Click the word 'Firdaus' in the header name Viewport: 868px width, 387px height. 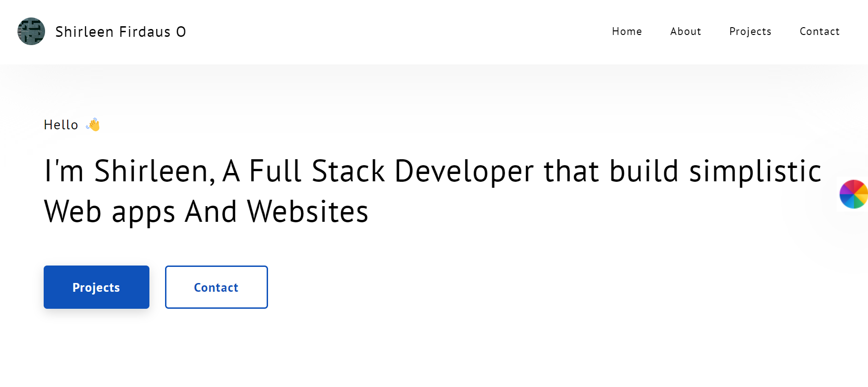[145, 32]
